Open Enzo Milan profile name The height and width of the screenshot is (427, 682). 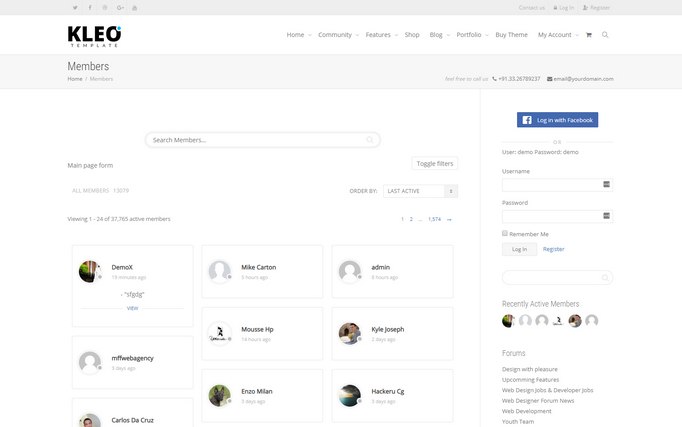coord(257,391)
